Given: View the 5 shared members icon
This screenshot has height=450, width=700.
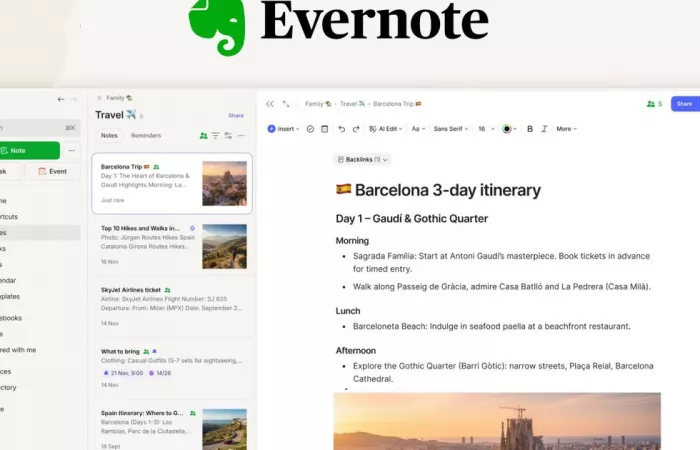Looking at the screenshot, I should click(654, 104).
